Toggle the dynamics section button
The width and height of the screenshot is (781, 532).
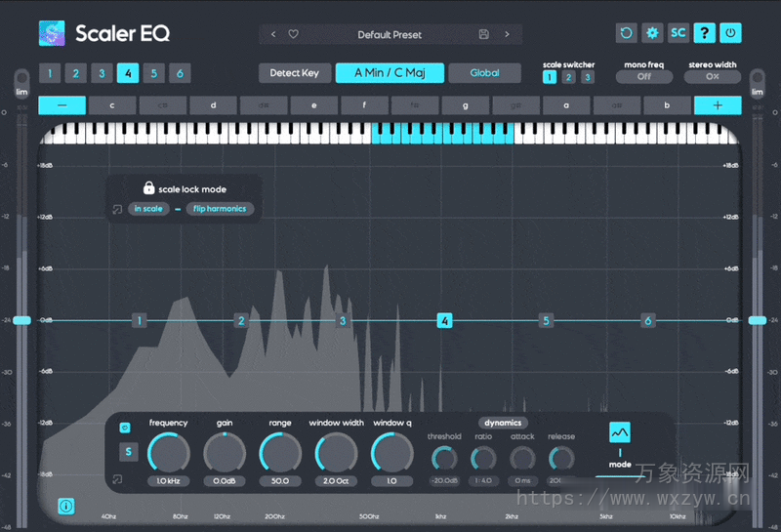point(503,423)
